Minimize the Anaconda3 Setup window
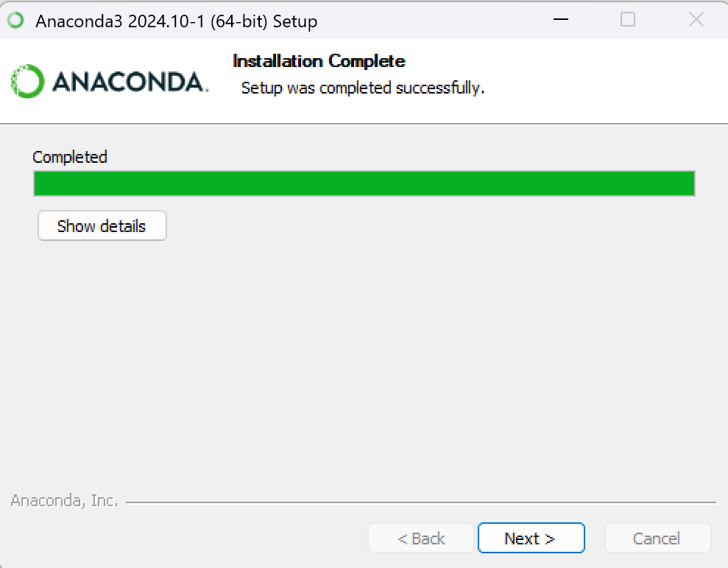The height and width of the screenshot is (568, 728). tap(561, 19)
